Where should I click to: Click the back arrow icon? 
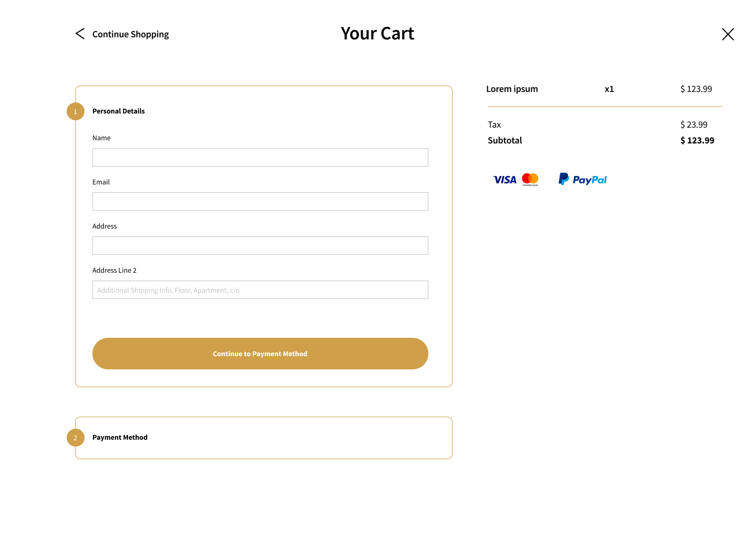click(x=80, y=34)
